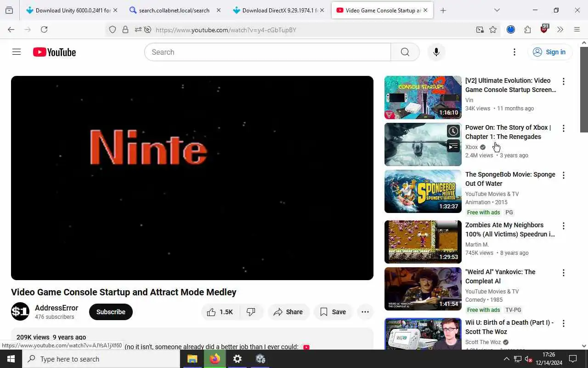588x368 pixels.
Task: Click the YouTube search magnifier button
Action: pyautogui.click(x=405, y=52)
